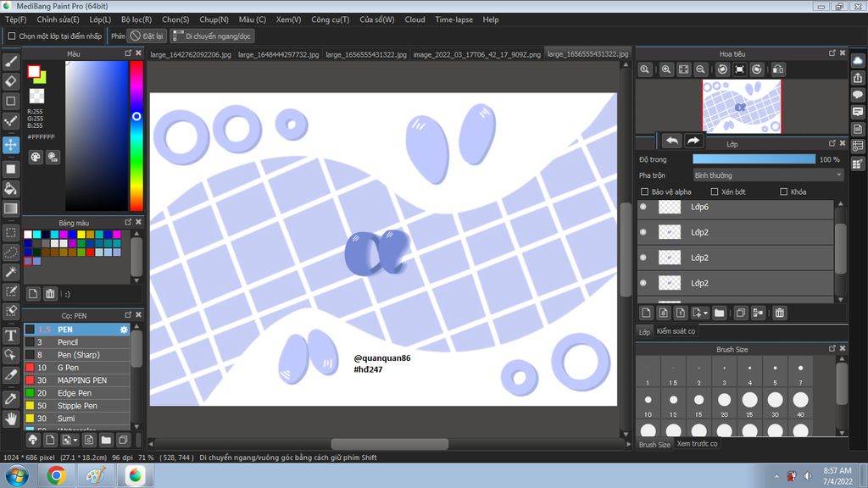
Task: Click the 'Đặt lại' reset button
Action: click(x=147, y=36)
